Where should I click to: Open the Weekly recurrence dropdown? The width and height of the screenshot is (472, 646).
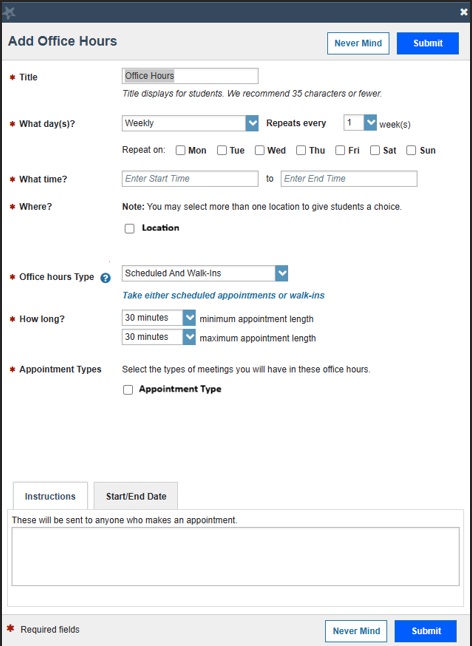coord(190,123)
